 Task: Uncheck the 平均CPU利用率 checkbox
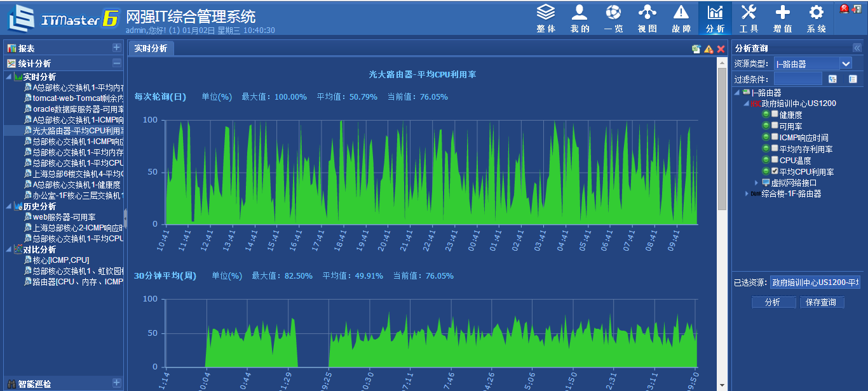[x=775, y=171]
